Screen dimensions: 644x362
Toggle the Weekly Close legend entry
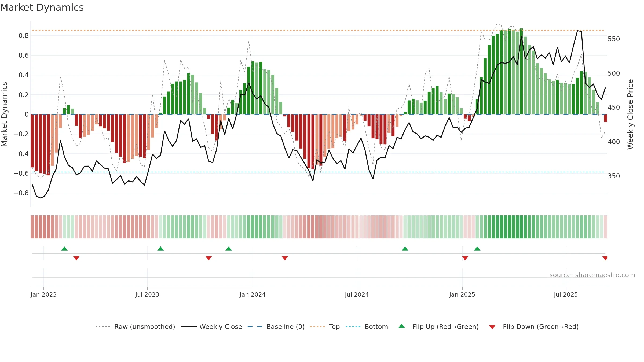pyautogui.click(x=211, y=327)
